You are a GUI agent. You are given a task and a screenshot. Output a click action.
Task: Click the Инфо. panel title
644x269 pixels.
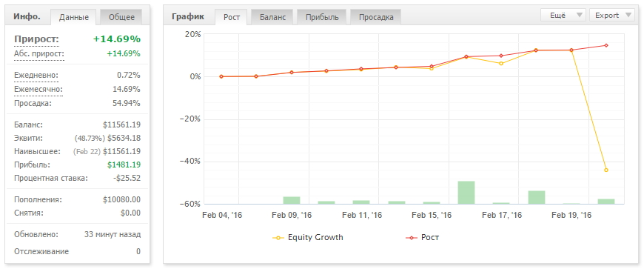click(x=27, y=17)
